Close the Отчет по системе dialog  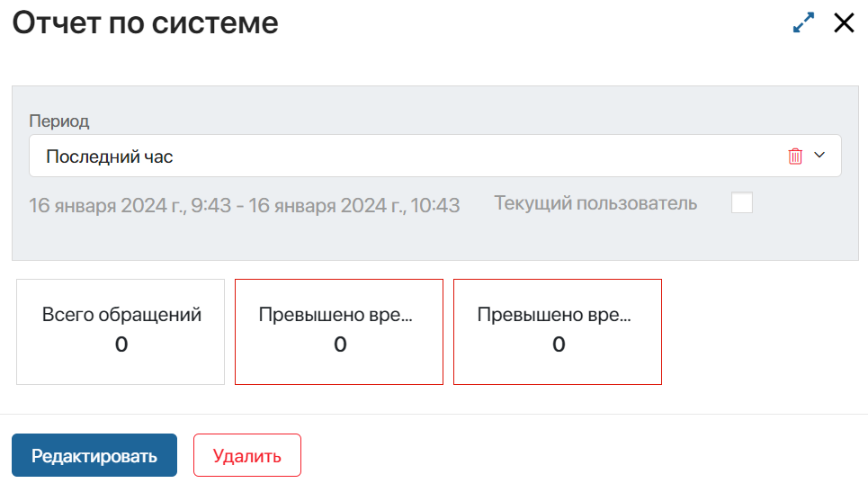click(x=844, y=22)
